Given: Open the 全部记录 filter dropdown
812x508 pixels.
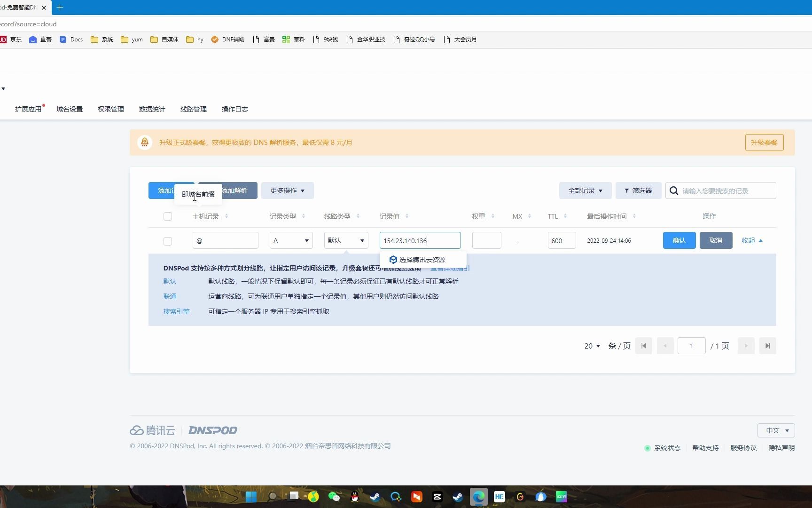Looking at the screenshot, I should point(585,190).
